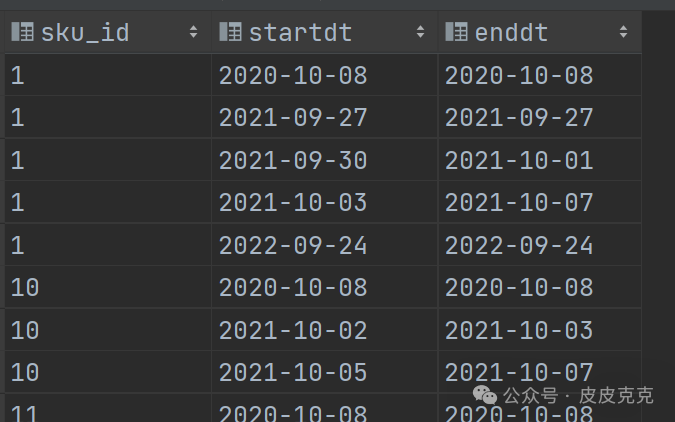Select enddt cell 2022-09-24
675x422 pixels.
(x=540, y=245)
